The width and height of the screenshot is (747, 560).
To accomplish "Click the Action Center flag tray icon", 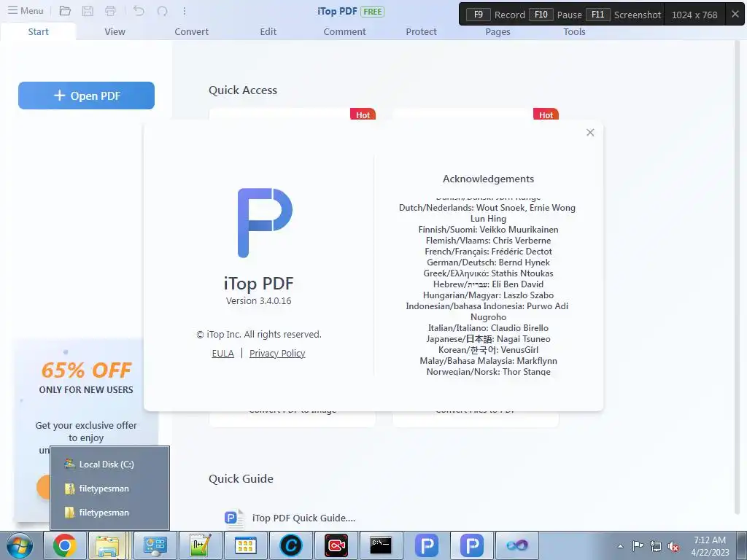I will (638, 546).
